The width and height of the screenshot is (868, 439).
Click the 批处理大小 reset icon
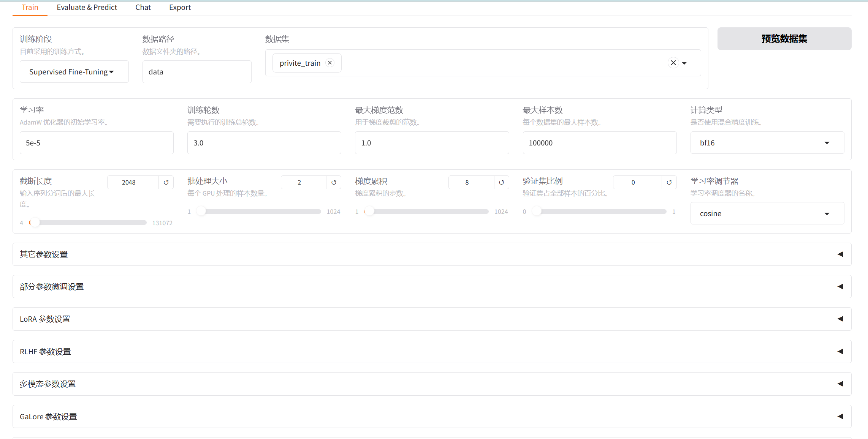(334, 182)
